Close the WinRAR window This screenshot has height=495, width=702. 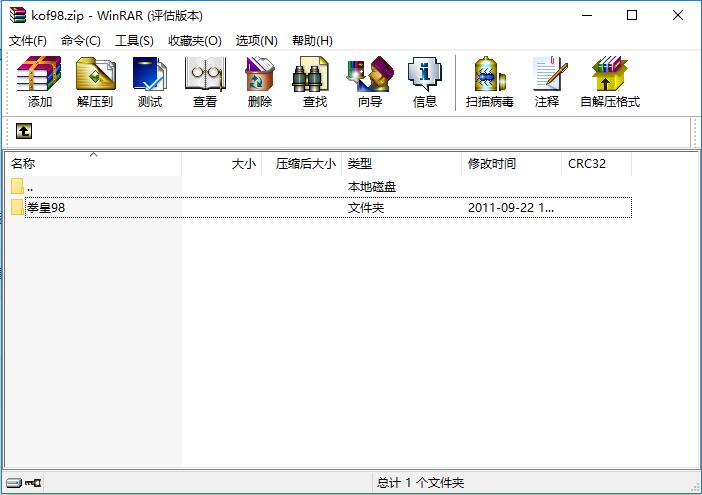(x=678, y=15)
